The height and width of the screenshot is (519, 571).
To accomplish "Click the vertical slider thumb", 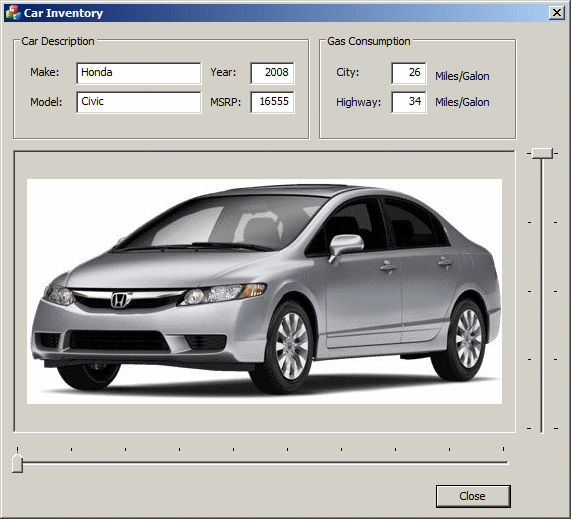I will (542, 153).
